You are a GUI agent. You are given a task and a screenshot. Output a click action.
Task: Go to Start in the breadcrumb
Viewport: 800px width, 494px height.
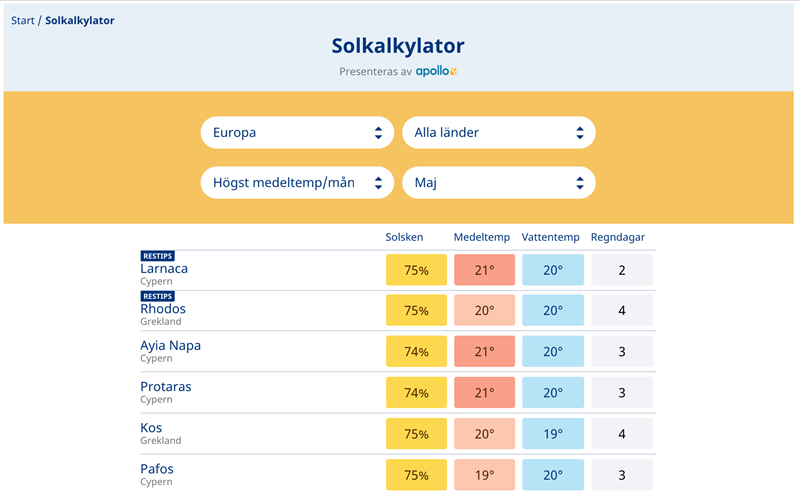(x=22, y=20)
